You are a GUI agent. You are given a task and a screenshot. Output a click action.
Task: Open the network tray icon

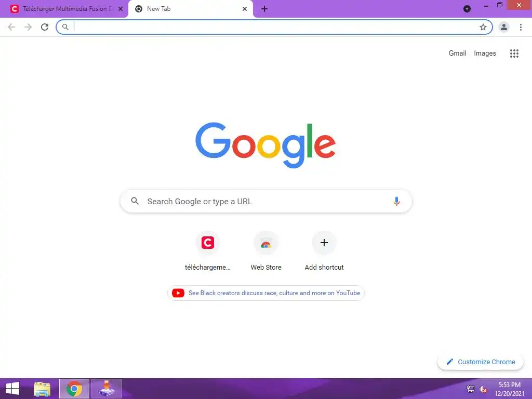click(471, 389)
